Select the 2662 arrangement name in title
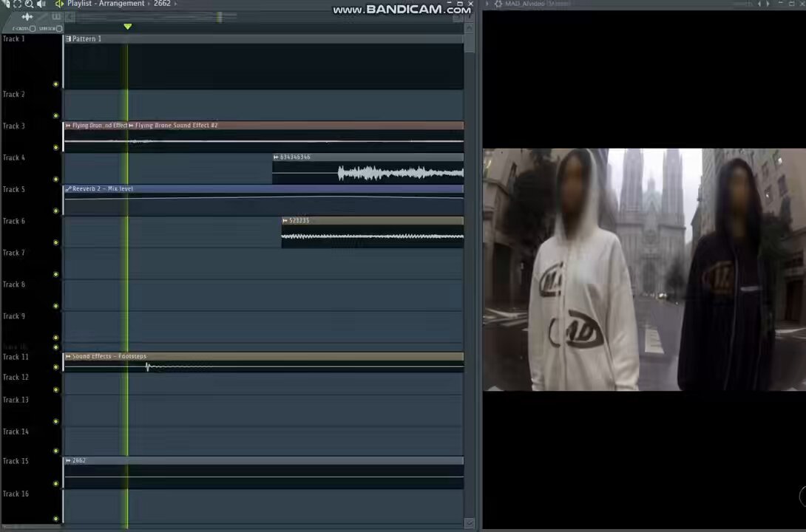 pos(162,4)
